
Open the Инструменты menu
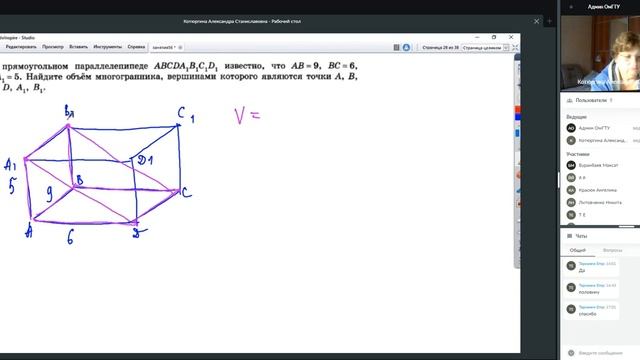107,47
